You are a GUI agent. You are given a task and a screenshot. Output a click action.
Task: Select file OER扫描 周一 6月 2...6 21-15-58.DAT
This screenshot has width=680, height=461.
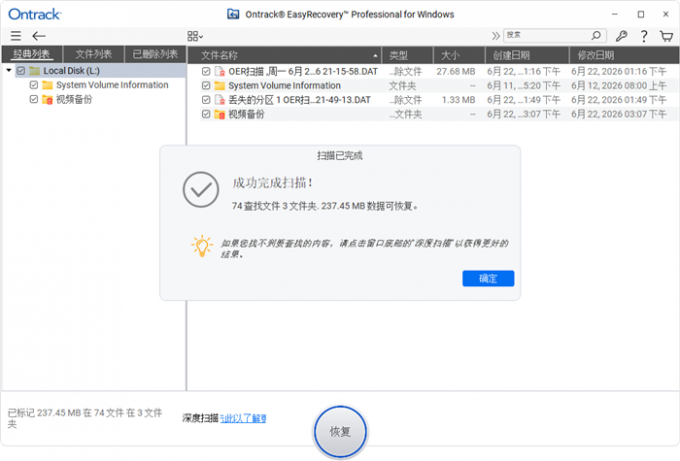coord(303,72)
